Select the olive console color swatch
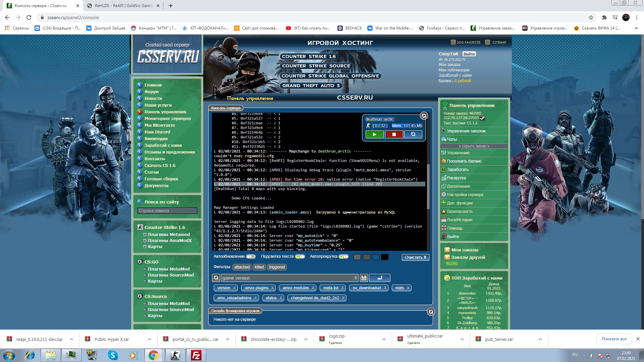The height and width of the screenshot is (362, 644). tap(366, 257)
